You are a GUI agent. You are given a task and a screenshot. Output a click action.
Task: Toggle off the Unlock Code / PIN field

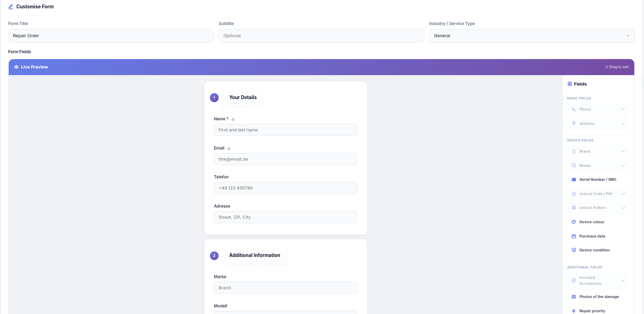coord(623,194)
